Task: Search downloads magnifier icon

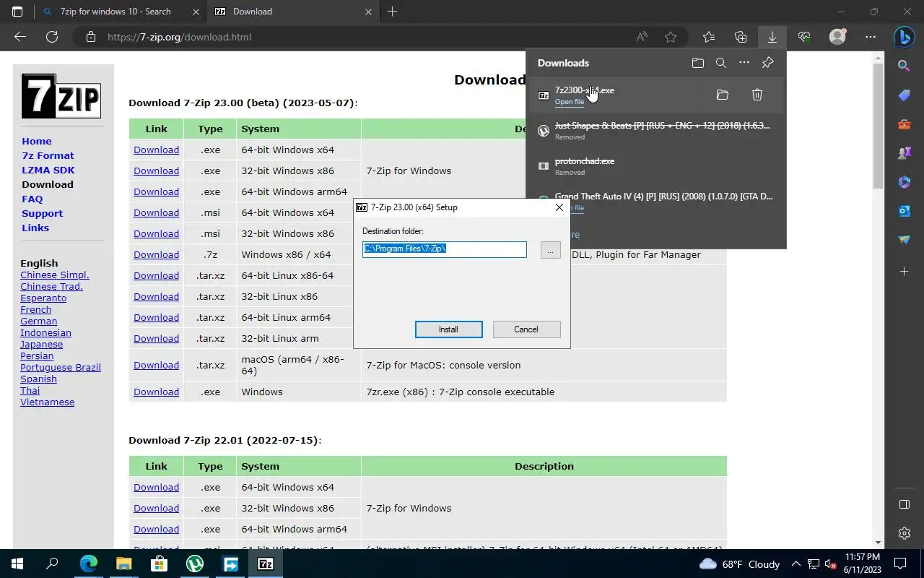Action: 720,63
